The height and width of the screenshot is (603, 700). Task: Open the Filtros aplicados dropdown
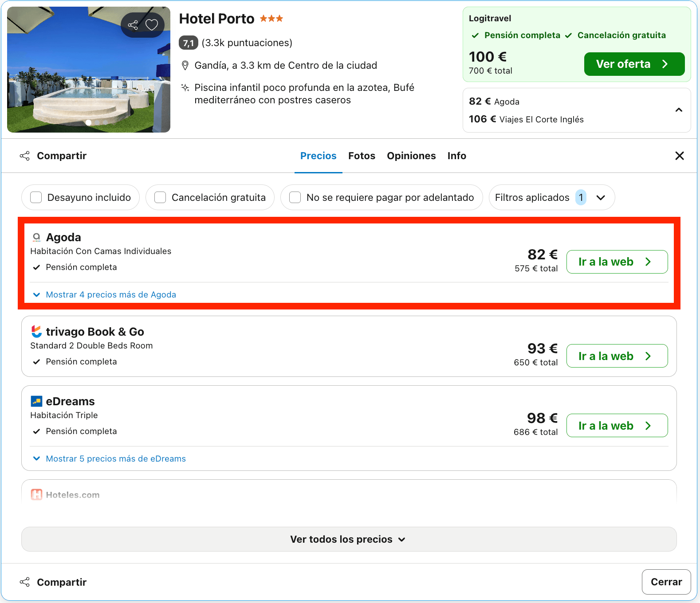point(551,197)
